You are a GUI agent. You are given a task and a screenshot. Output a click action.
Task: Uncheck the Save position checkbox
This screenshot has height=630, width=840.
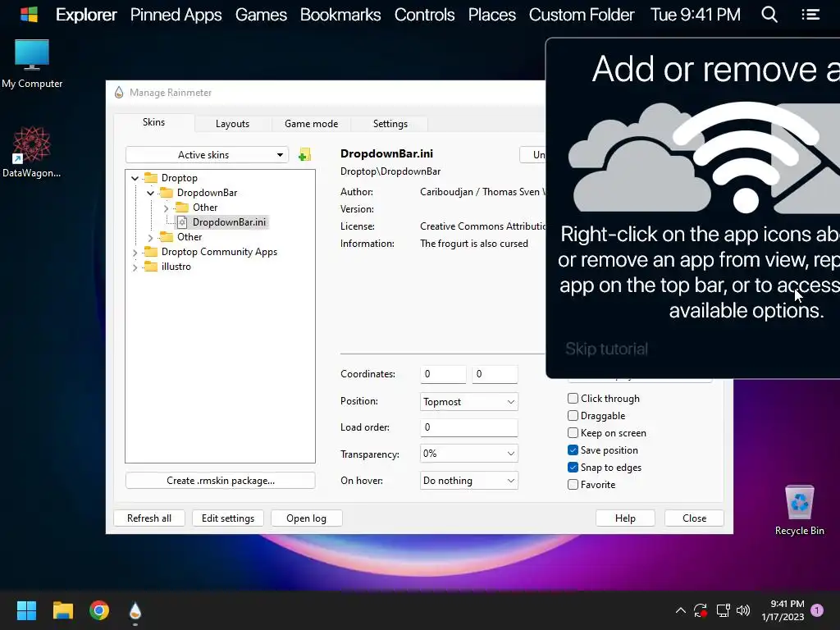[573, 450]
